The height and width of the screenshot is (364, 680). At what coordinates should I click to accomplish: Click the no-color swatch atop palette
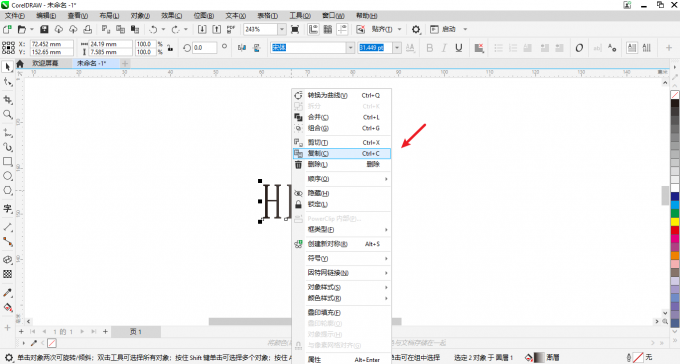tap(675, 95)
